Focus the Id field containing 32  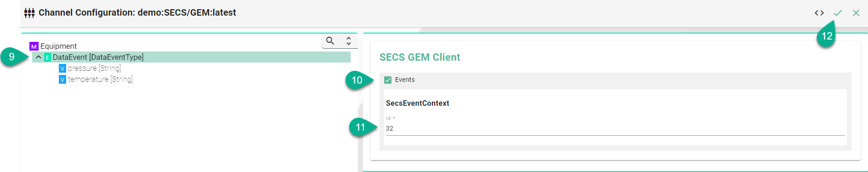tap(615, 128)
